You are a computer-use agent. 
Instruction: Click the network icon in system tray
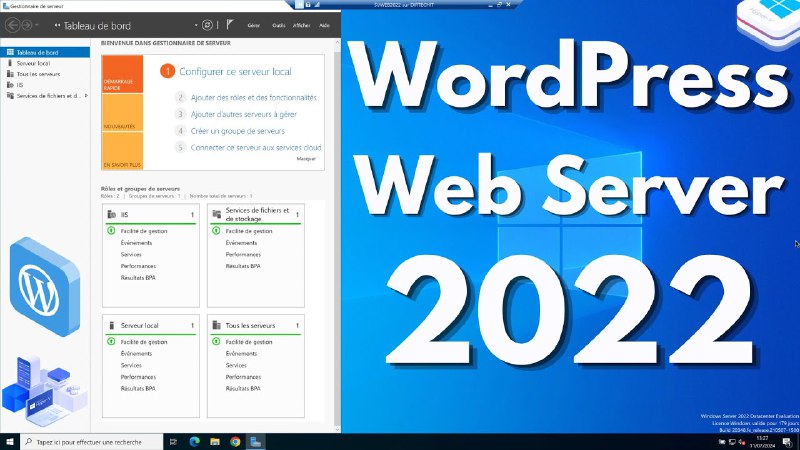(732, 442)
